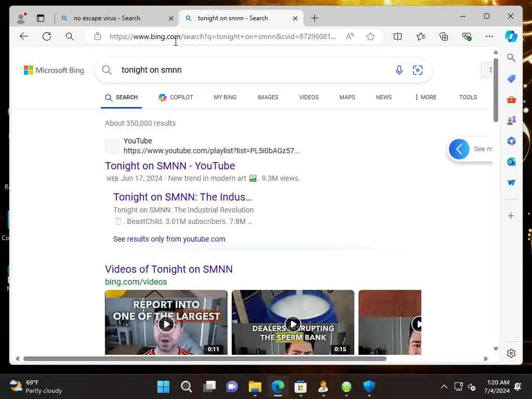Open Collections icon in toolbar
Screen dimensions: 532x399
(x=444, y=36)
